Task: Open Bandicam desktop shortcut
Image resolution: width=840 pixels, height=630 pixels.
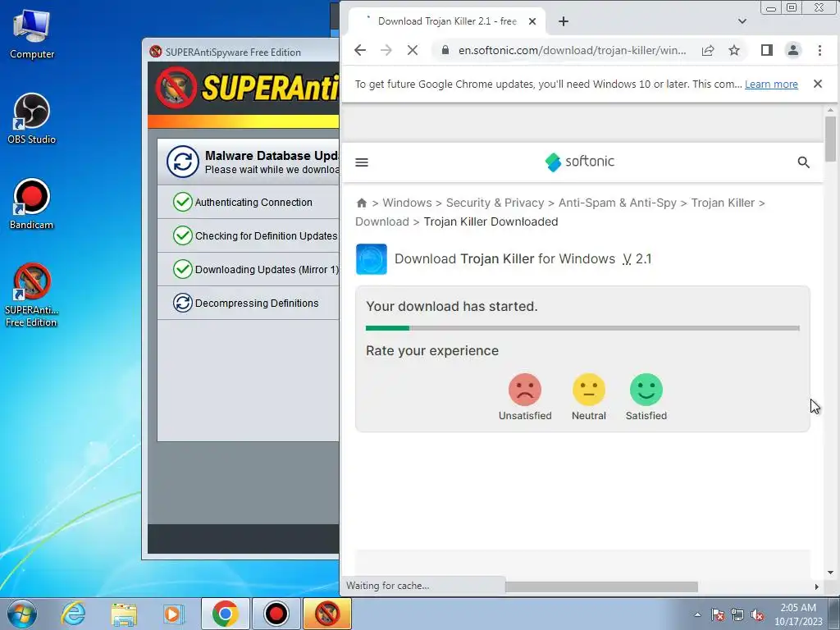Action: point(32,204)
